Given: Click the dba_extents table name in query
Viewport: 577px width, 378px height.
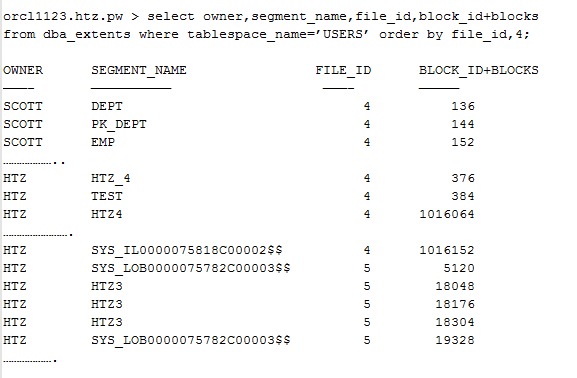Looking at the screenshot, I should (87, 34).
